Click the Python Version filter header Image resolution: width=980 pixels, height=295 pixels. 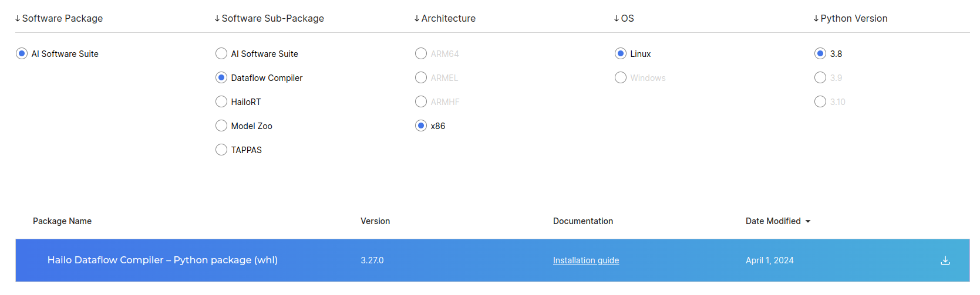[851, 19]
